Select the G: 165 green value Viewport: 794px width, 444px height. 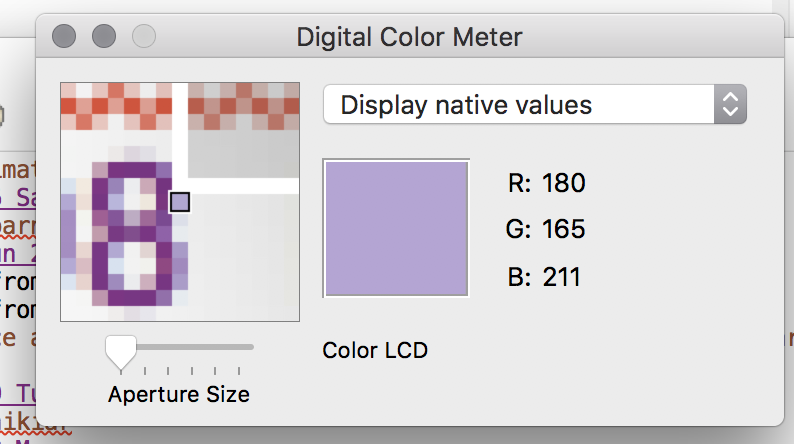click(x=545, y=229)
